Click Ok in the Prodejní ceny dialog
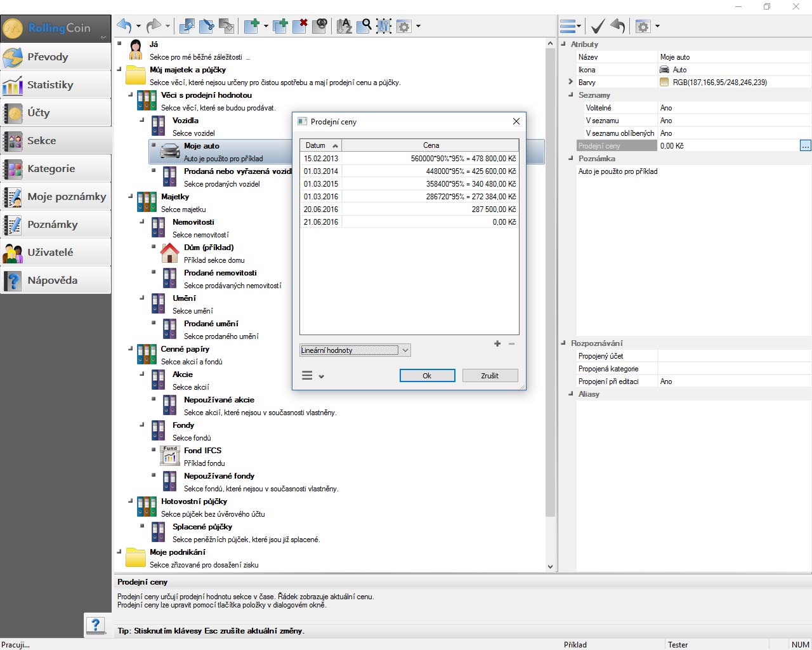The image size is (812, 650). pos(427,376)
